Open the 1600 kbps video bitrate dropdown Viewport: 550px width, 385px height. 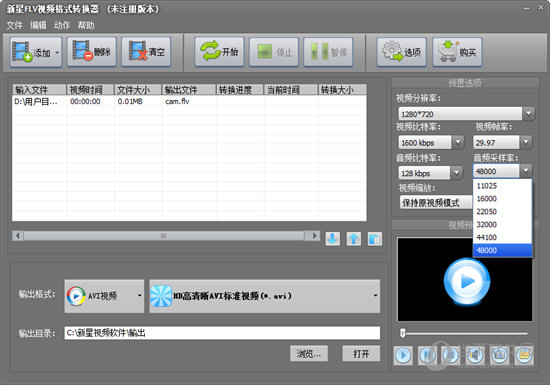(x=457, y=142)
